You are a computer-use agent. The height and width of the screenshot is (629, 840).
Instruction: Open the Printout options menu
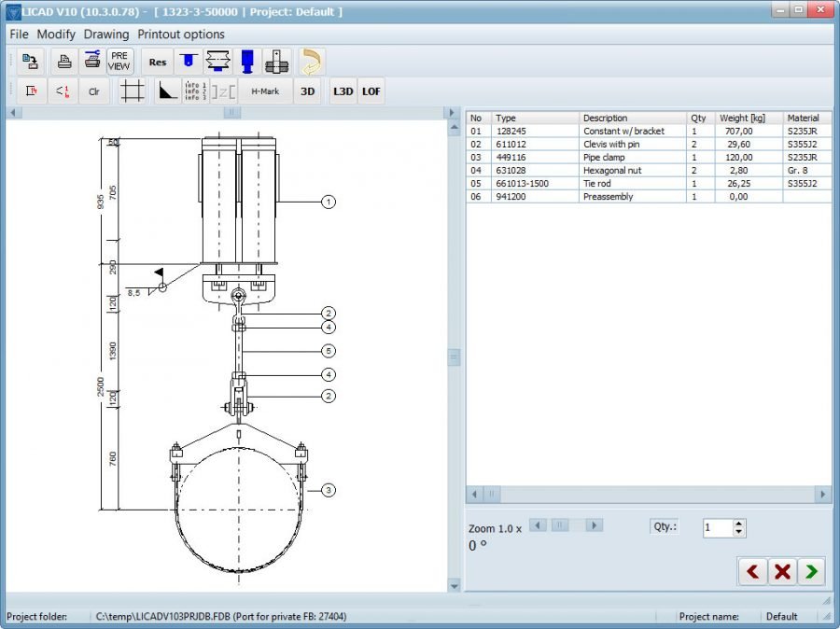(x=180, y=34)
